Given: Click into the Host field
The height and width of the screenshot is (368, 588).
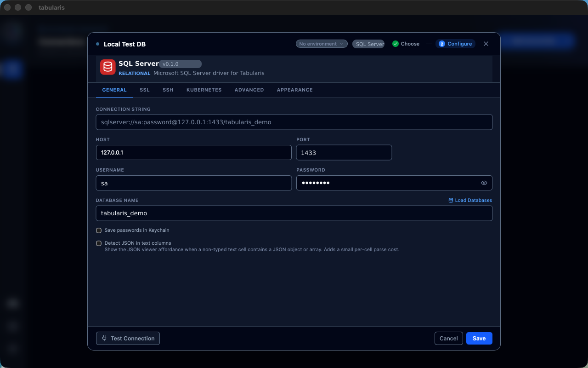Looking at the screenshot, I should (x=194, y=153).
